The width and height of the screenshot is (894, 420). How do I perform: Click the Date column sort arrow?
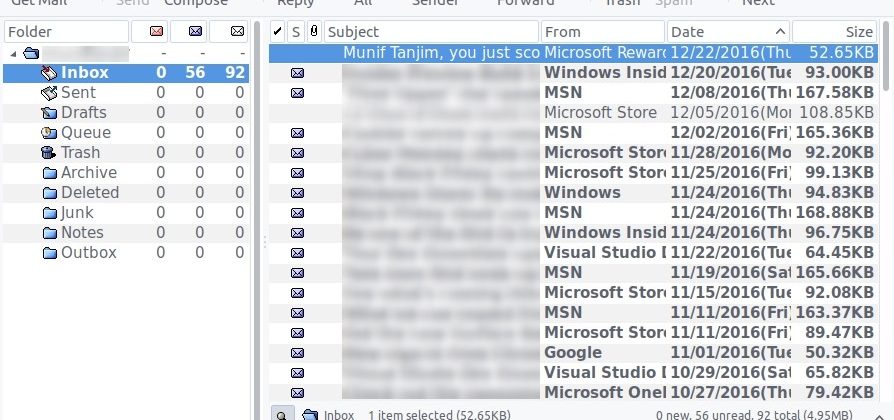pyautogui.click(x=781, y=32)
